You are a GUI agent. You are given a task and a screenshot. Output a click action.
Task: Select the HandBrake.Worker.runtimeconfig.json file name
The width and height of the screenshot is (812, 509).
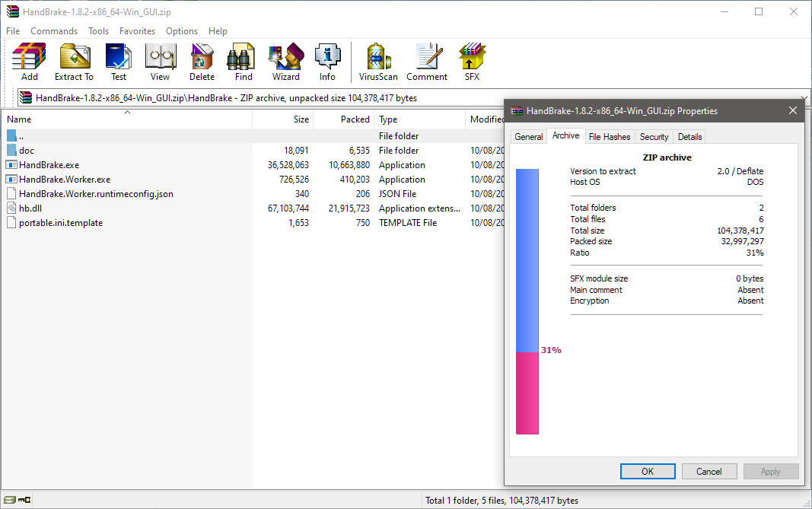97,194
